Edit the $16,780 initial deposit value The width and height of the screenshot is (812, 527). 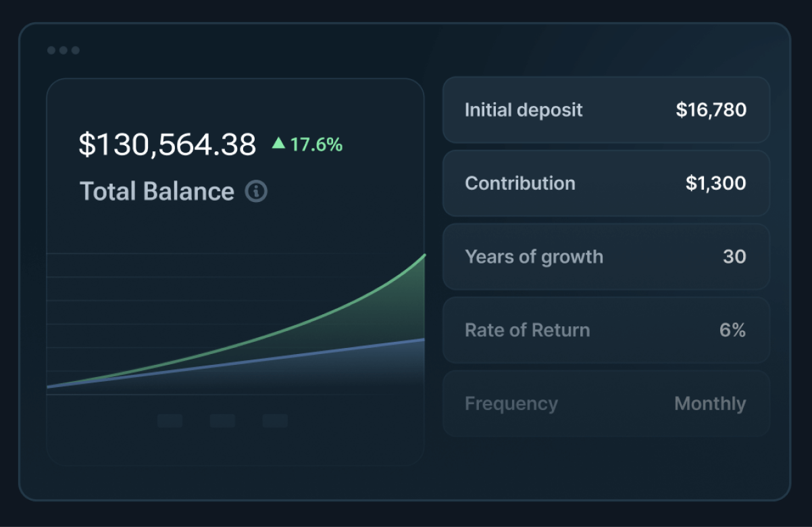click(x=711, y=110)
